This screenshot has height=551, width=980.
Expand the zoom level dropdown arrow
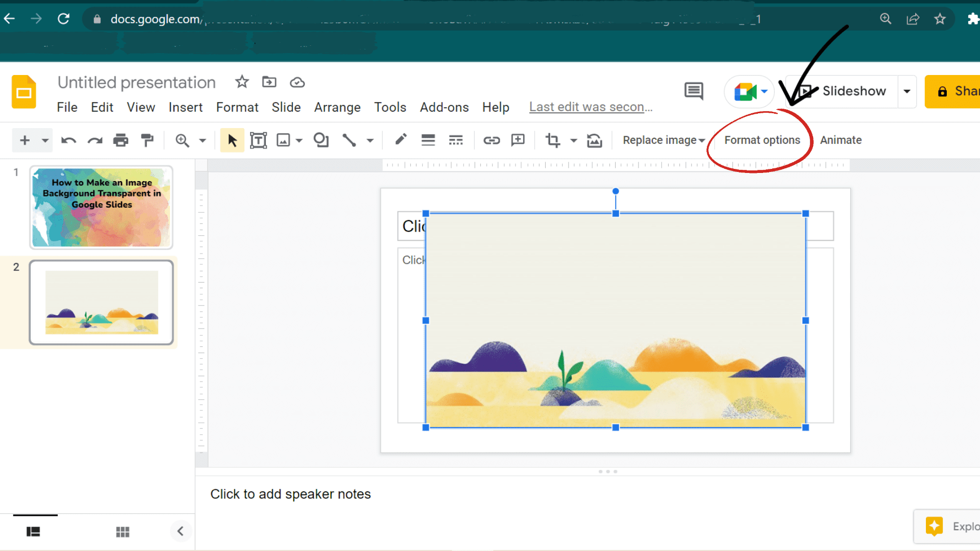coord(203,140)
